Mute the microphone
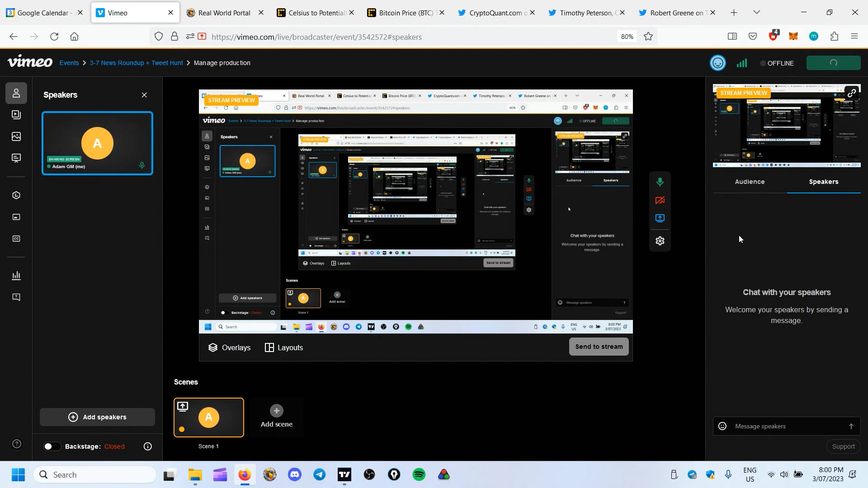This screenshot has width=868, height=488. pos(660,182)
